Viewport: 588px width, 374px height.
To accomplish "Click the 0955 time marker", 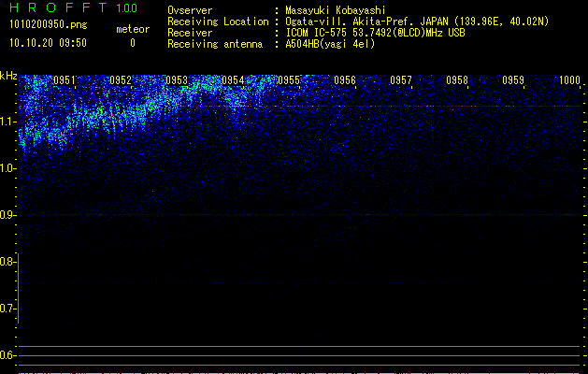I will point(289,80).
